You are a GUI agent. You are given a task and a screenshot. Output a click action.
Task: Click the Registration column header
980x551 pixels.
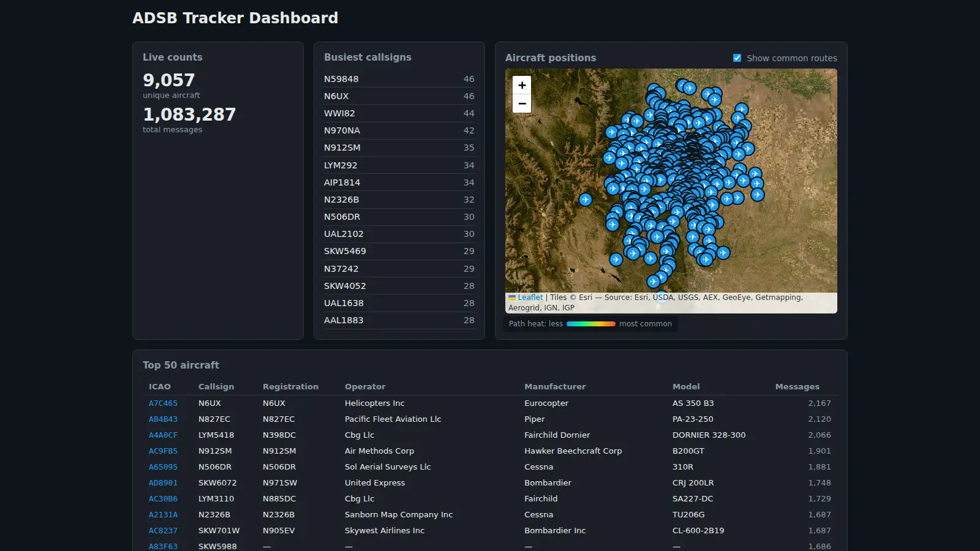pos(290,387)
